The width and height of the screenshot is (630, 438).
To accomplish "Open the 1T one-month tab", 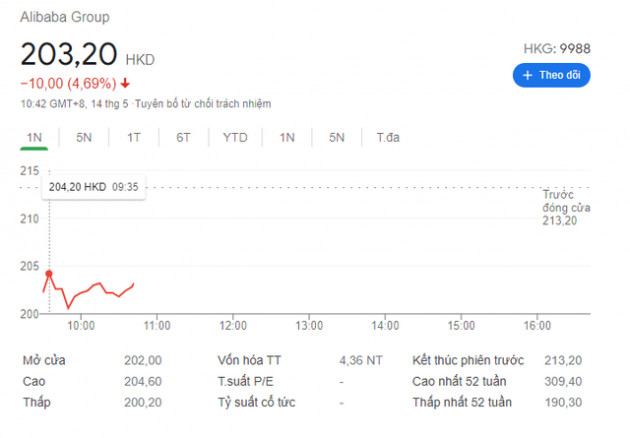I will point(134,138).
